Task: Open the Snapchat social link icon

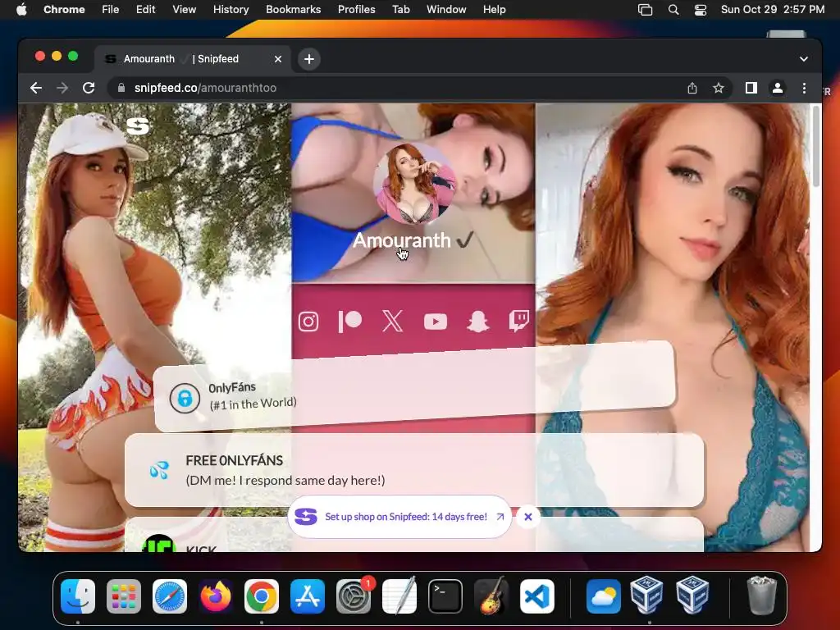Action: (478, 322)
